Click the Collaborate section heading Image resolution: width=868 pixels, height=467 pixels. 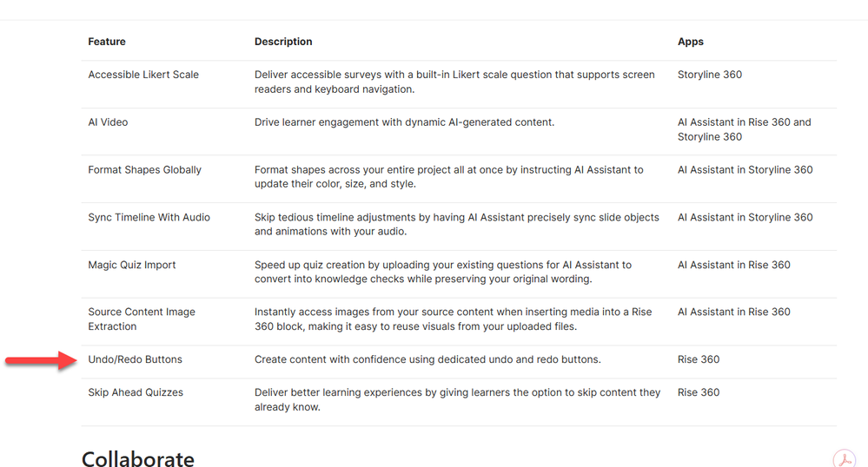[138, 457]
